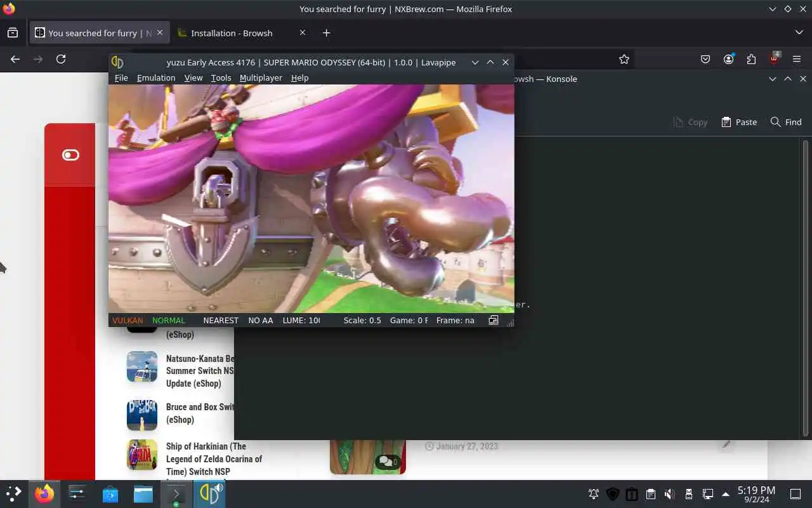
Task: Click the shield icon in system tray
Action: coord(613,494)
